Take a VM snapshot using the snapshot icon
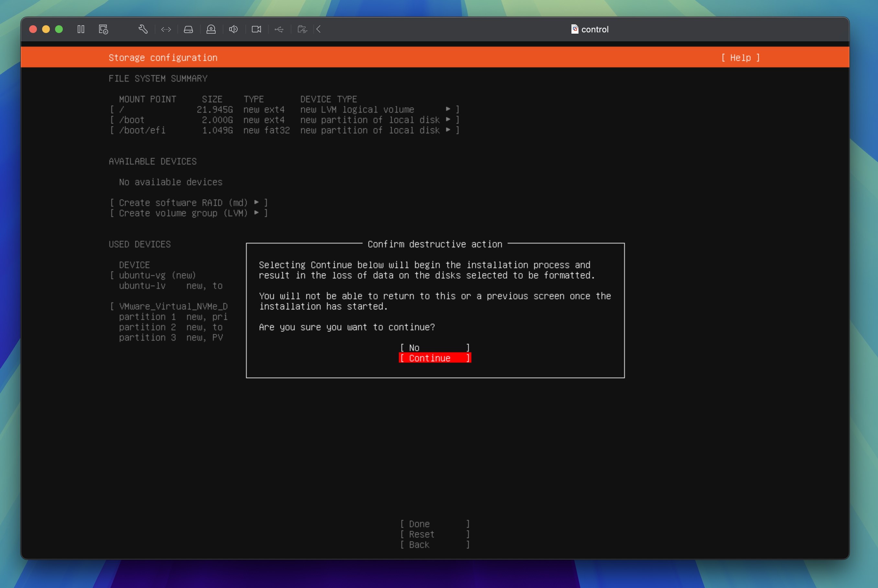Screen dimensions: 878x588 (103, 29)
